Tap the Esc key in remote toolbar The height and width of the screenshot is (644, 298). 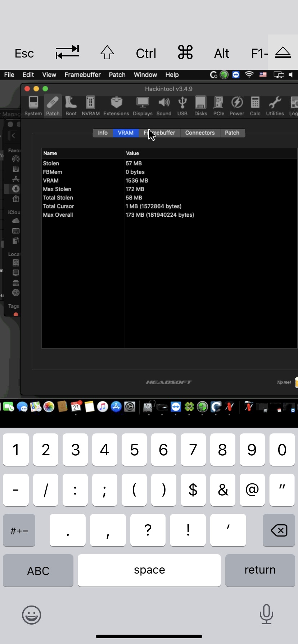coord(24,54)
